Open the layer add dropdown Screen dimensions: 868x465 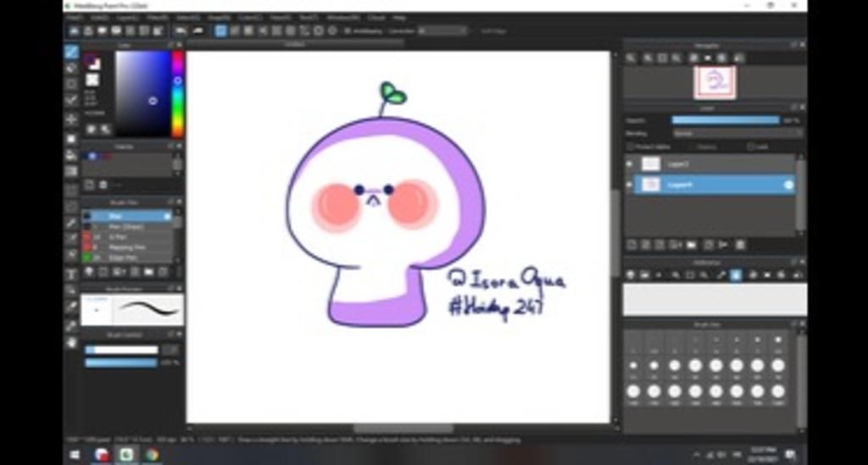676,245
